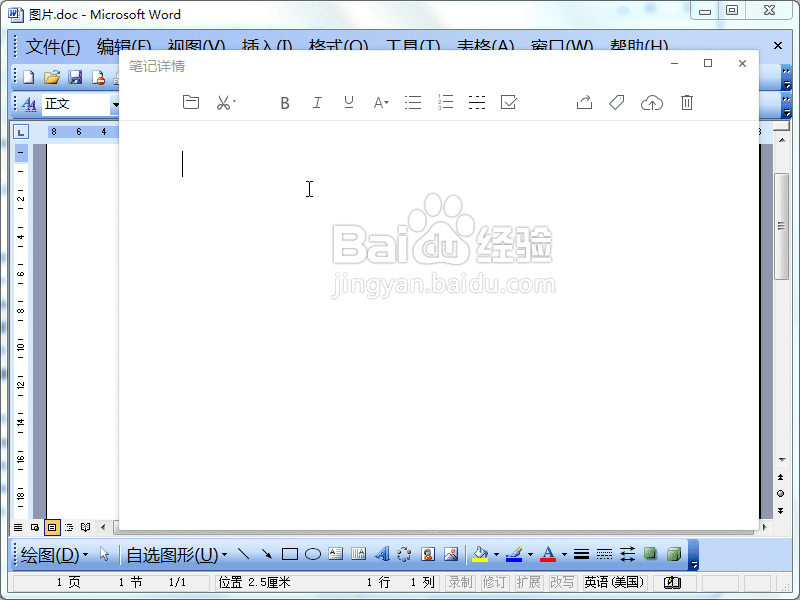The image size is (800, 600).
Task: Insert a Text Box from drawing toolbar
Action: coord(336,554)
